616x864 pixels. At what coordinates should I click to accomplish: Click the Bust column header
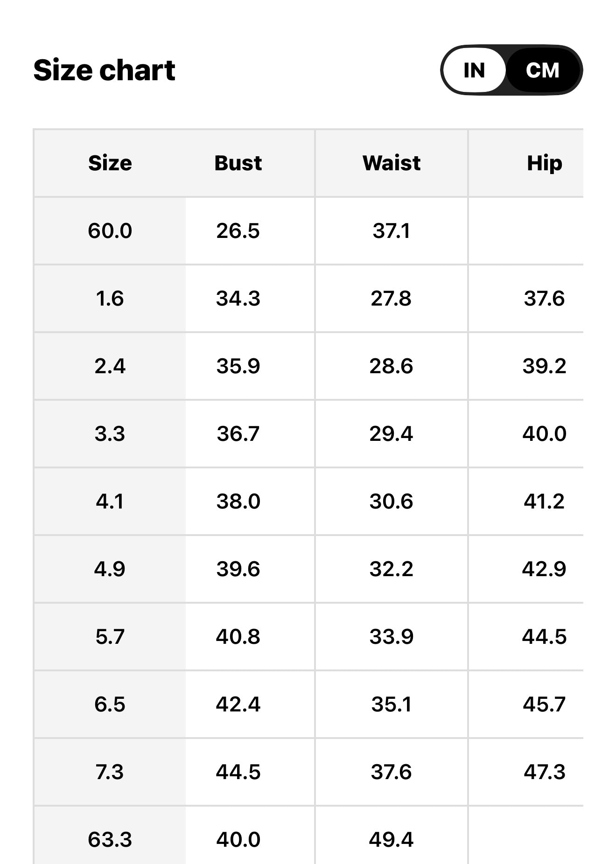pos(238,163)
